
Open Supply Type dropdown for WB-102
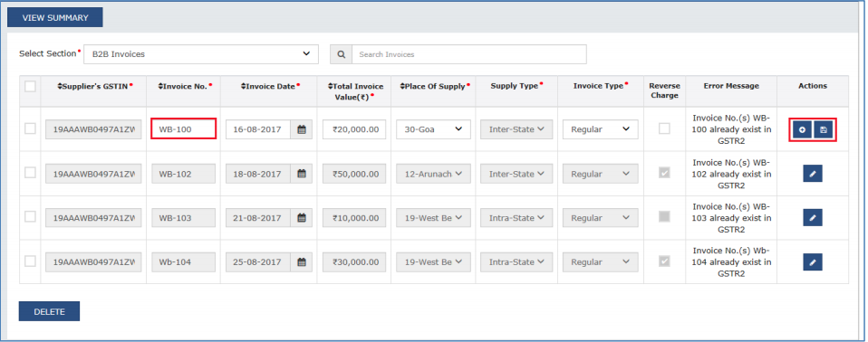pos(516,174)
